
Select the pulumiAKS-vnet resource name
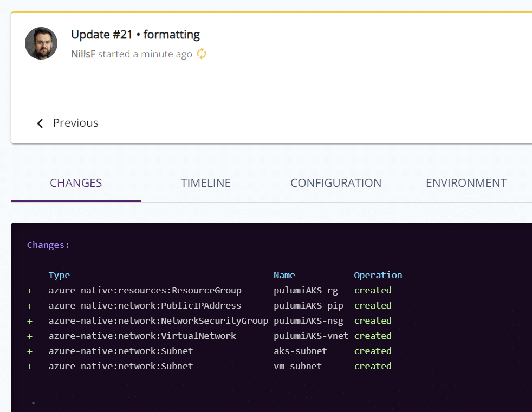pyautogui.click(x=311, y=336)
